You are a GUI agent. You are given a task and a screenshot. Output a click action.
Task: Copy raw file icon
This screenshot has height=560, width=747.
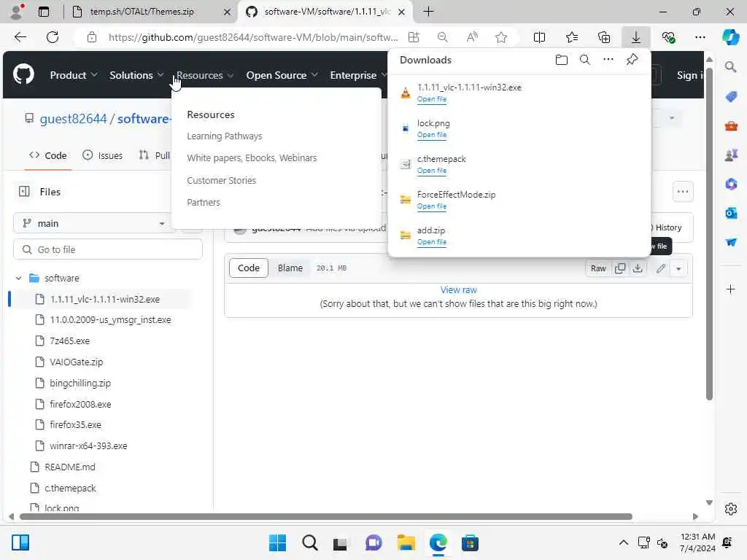[x=619, y=268]
